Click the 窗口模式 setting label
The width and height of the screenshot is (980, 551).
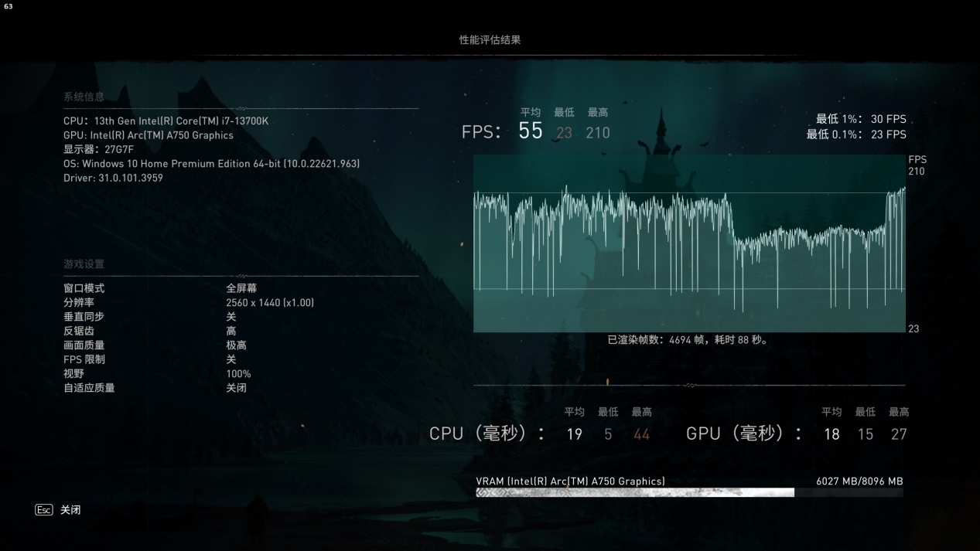pos(84,288)
